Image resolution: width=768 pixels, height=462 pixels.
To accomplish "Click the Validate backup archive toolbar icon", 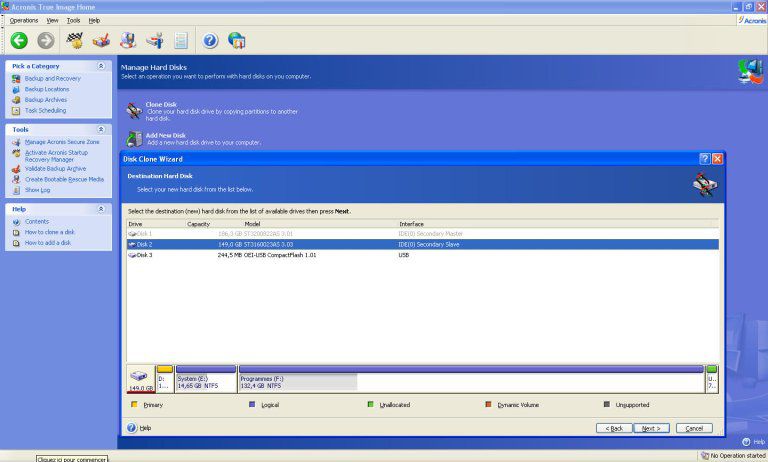I will [x=101, y=41].
